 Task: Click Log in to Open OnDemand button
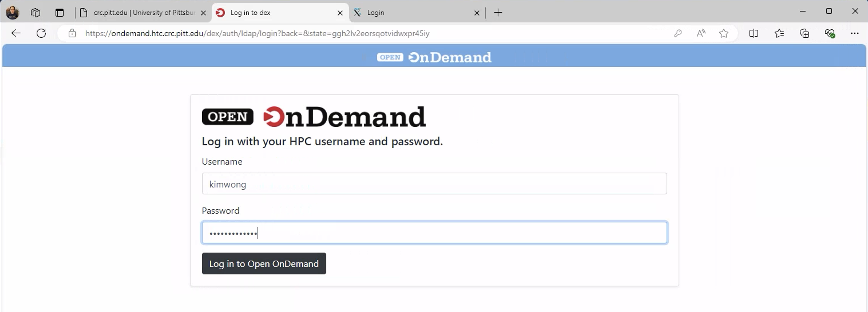264,263
